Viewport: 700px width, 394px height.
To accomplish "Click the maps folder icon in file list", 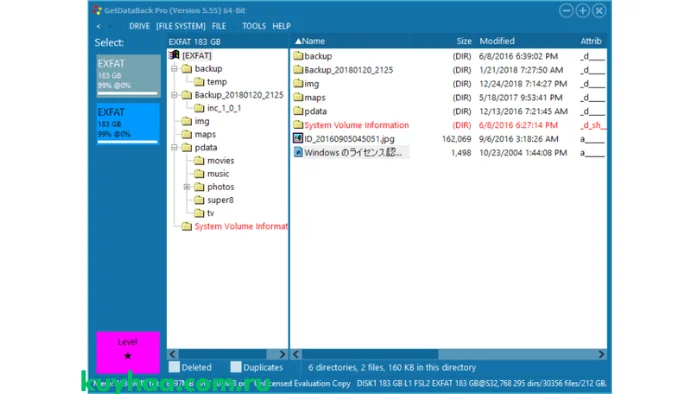I will (298, 97).
